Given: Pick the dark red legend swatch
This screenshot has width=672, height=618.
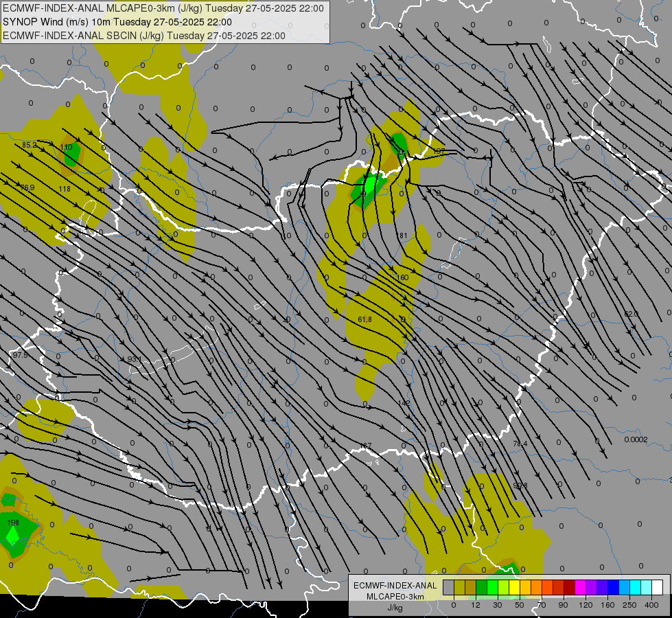Looking at the screenshot, I should point(570,587).
